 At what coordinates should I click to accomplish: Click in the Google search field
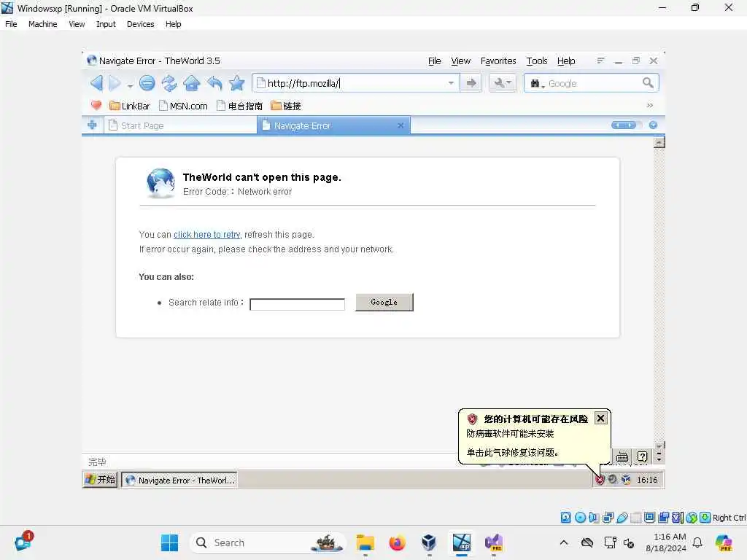point(593,83)
